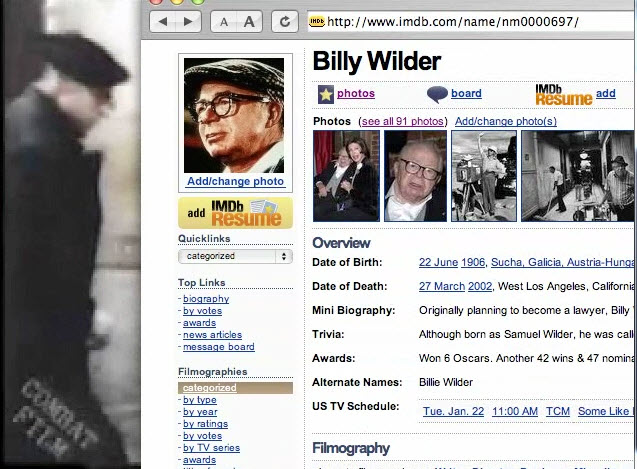This screenshot has width=637, height=469.
Task: Click the IMDb favicon in address bar
Action: [x=317, y=21]
